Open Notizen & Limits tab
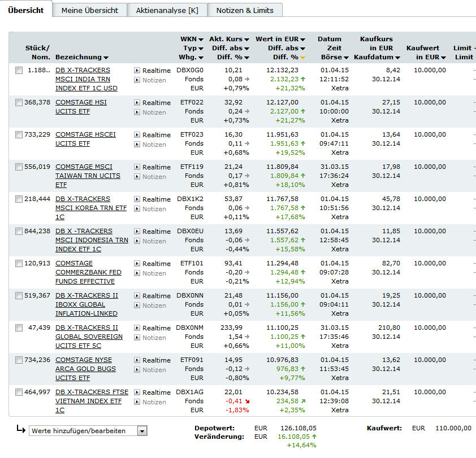The height and width of the screenshot is (458, 476). coord(245,10)
